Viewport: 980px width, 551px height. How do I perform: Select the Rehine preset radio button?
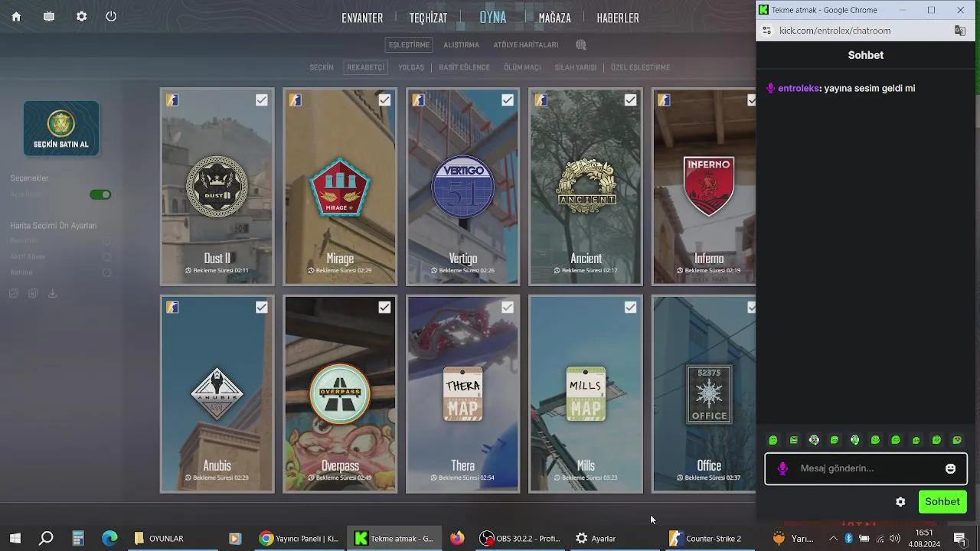106,272
